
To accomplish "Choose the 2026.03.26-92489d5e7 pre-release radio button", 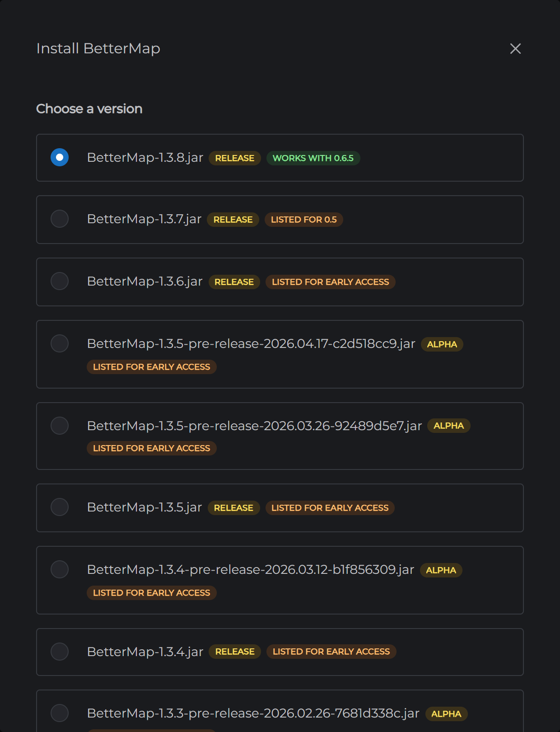I will coord(60,426).
